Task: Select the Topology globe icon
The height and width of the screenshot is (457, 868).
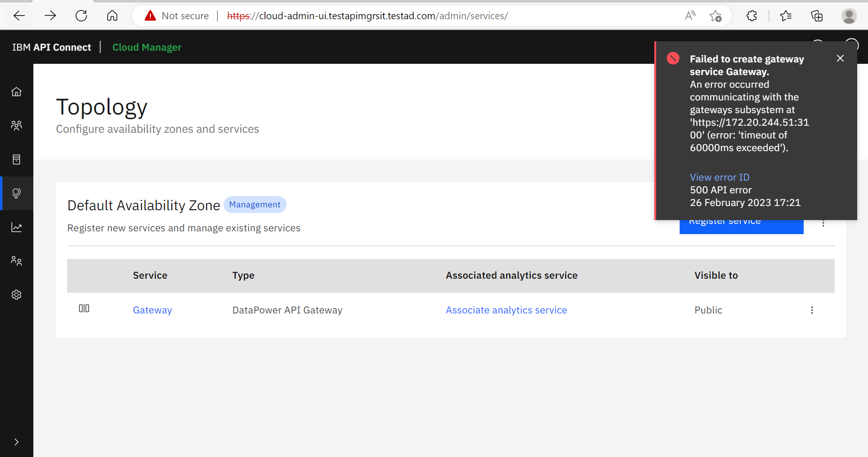Action: (16, 193)
